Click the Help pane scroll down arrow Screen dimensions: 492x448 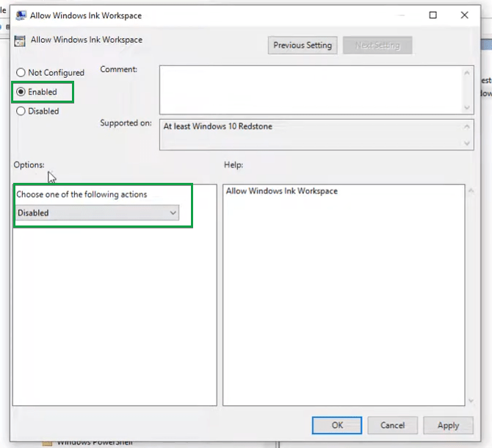tap(471, 400)
